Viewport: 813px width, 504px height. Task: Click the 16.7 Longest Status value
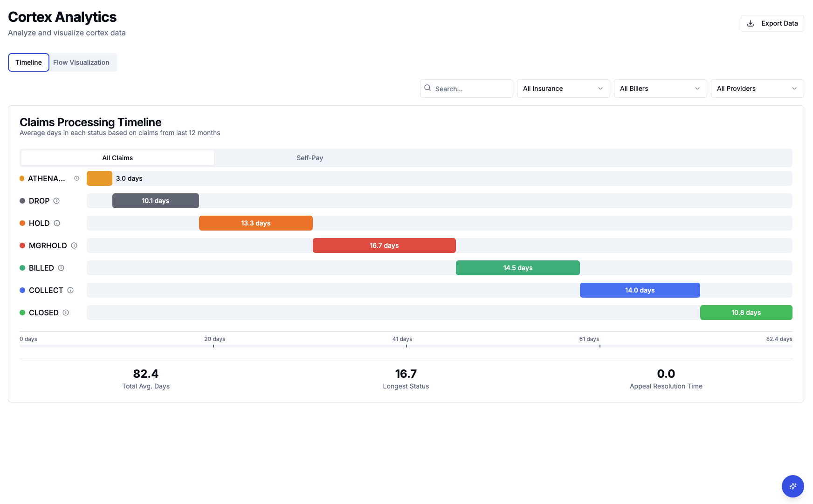[406, 374]
